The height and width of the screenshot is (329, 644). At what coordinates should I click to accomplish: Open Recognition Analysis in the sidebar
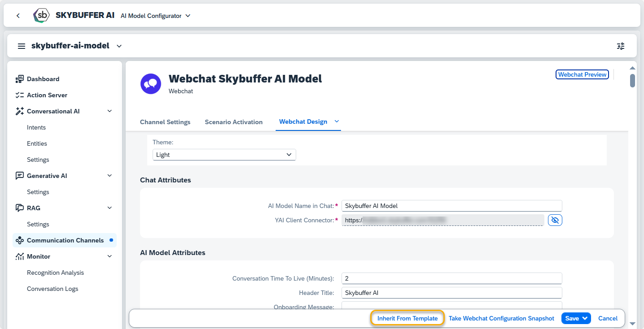[55, 273]
